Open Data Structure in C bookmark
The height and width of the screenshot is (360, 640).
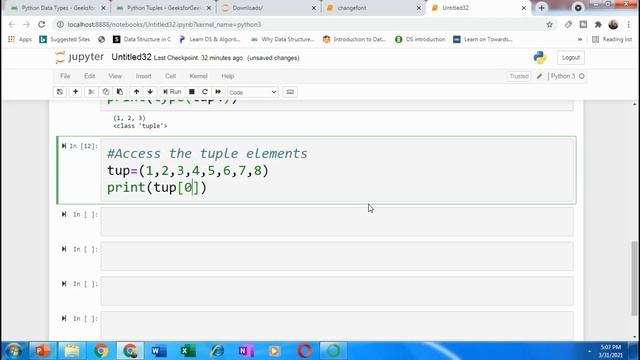coord(142,39)
